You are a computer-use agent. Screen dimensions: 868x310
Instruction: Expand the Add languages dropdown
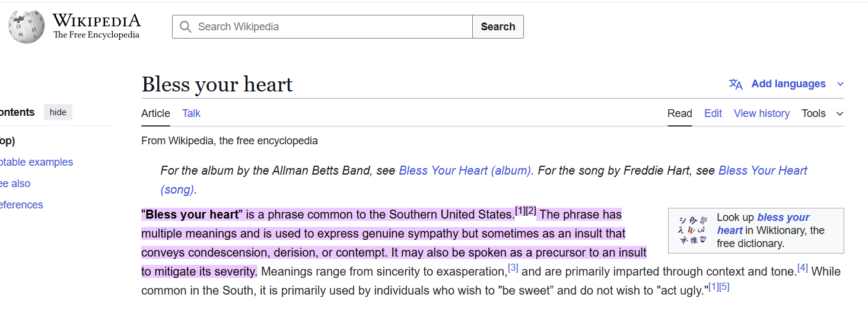pyautogui.click(x=788, y=84)
